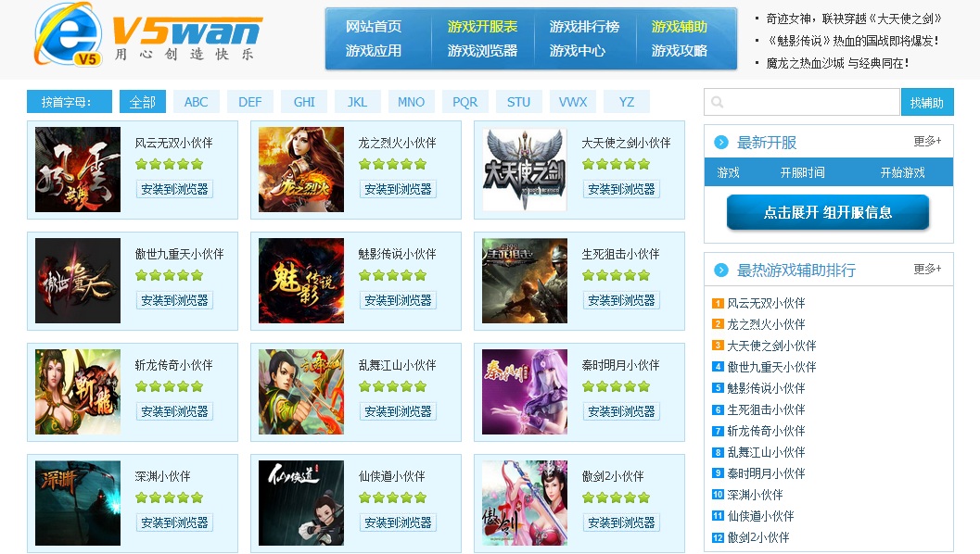Select the 全部 letter filter
This screenshot has width=980, height=554.
(143, 102)
